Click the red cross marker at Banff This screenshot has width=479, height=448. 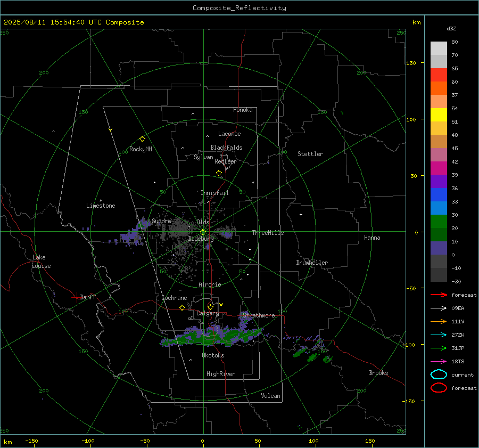76,297
